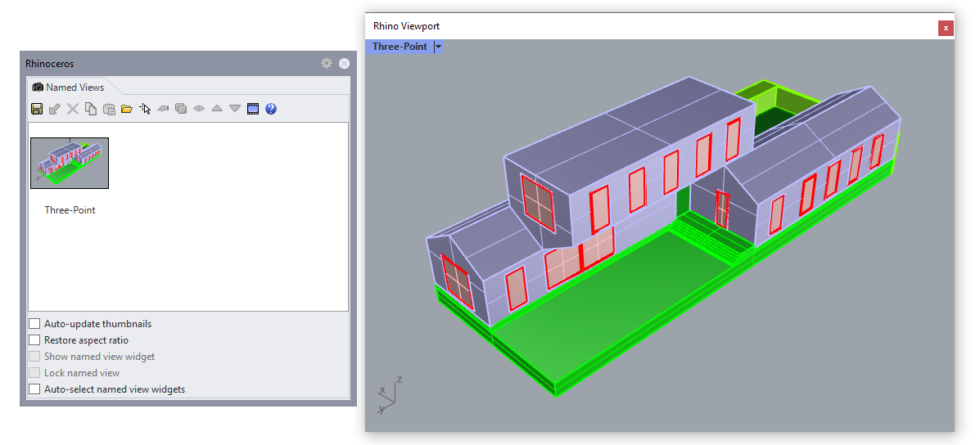Toggle Restore aspect ratio checkbox
The height and width of the screenshot is (445, 980).
pos(34,340)
